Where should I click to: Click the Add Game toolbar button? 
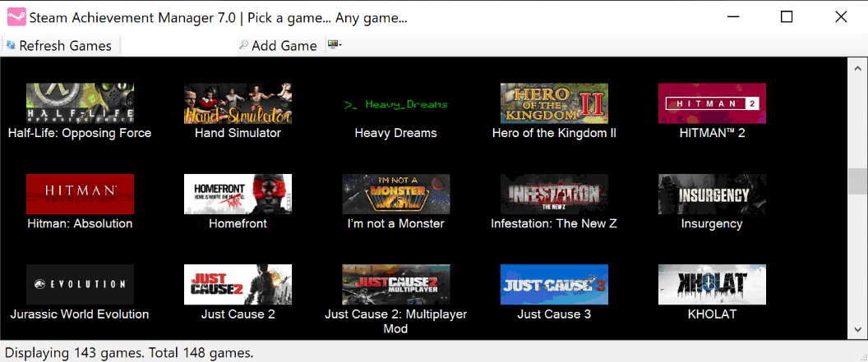coord(279,46)
